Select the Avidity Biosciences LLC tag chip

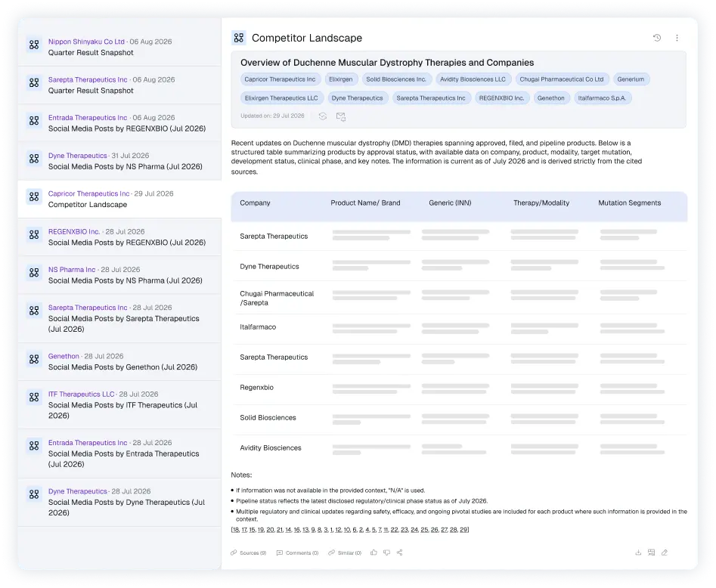pos(473,79)
